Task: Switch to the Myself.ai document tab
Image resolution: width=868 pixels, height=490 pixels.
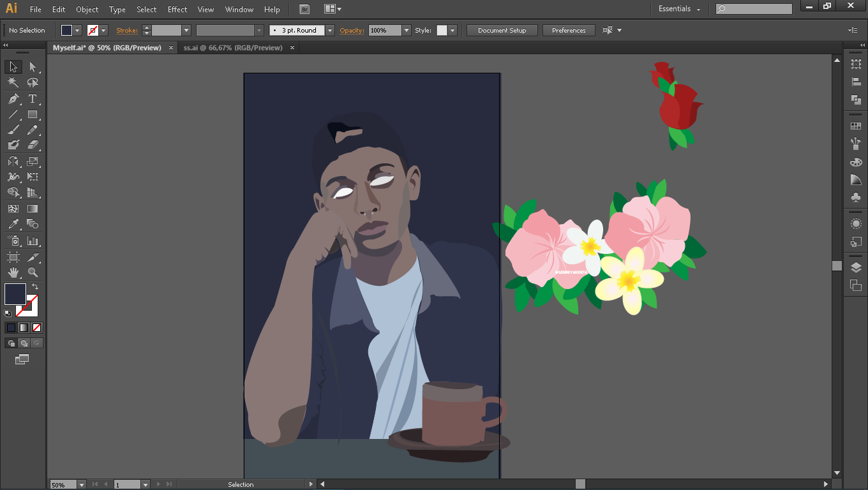Action: click(x=107, y=47)
